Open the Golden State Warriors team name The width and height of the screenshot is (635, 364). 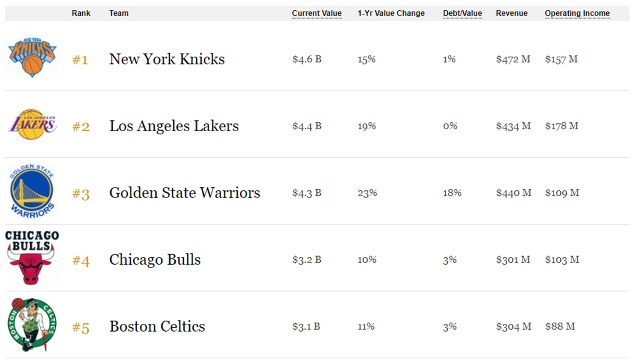(x=185, y=193)
